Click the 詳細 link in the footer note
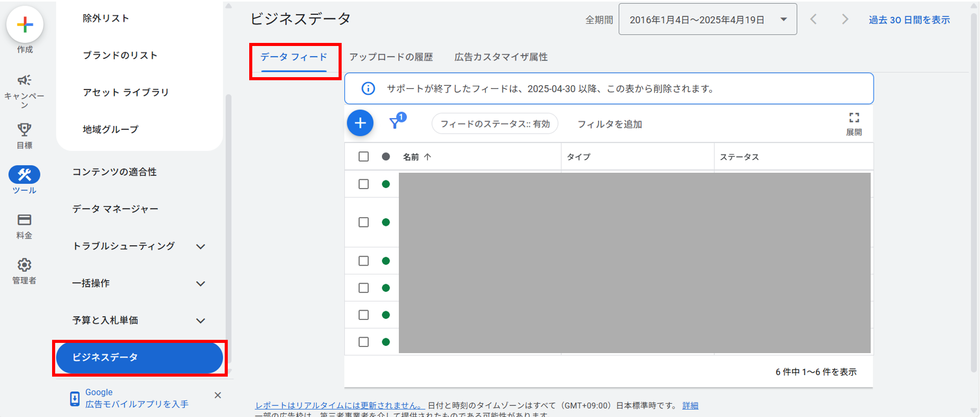 (x=690, y=405)
